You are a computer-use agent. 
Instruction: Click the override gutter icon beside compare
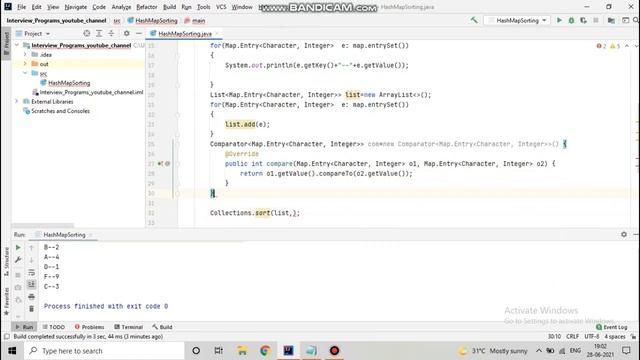point(160,164)
